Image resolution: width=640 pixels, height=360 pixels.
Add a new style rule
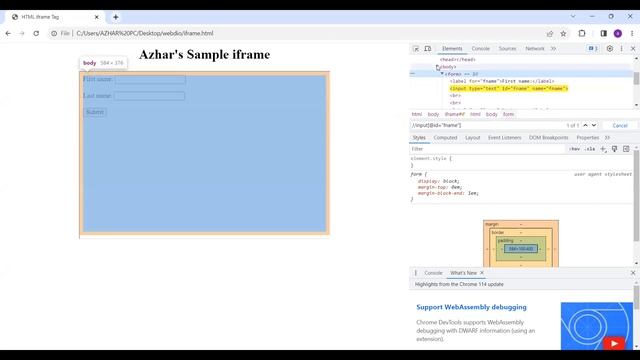coord(603,149)
